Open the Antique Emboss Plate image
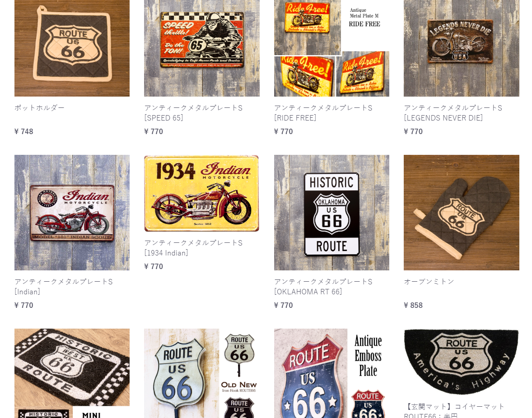The width and height of the screenshot is (532, 418). click(x=331, y=373)
